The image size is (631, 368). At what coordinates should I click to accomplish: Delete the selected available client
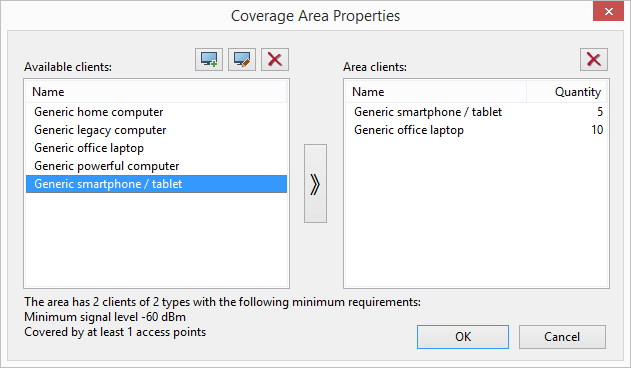(275, 60)
